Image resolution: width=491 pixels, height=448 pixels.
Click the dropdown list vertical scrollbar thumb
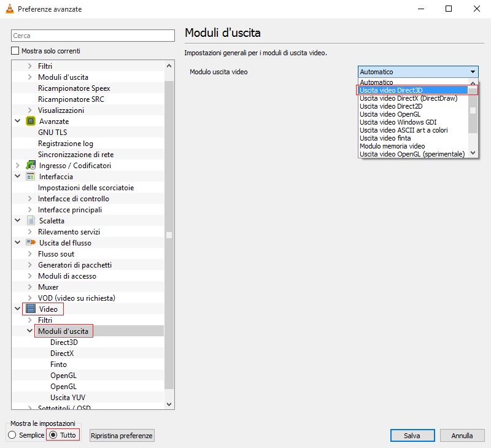point(473,110)
